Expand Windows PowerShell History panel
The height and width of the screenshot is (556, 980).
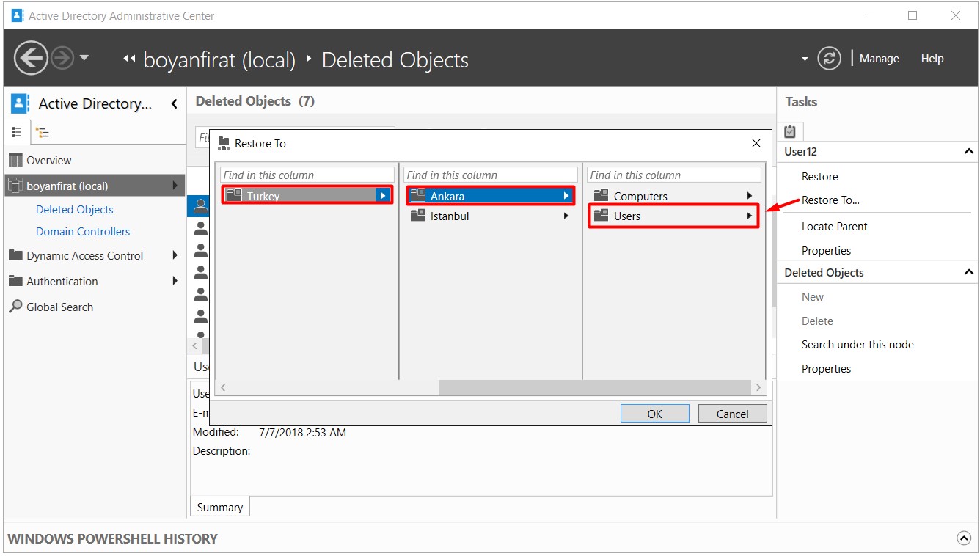[x=964, y=538]
